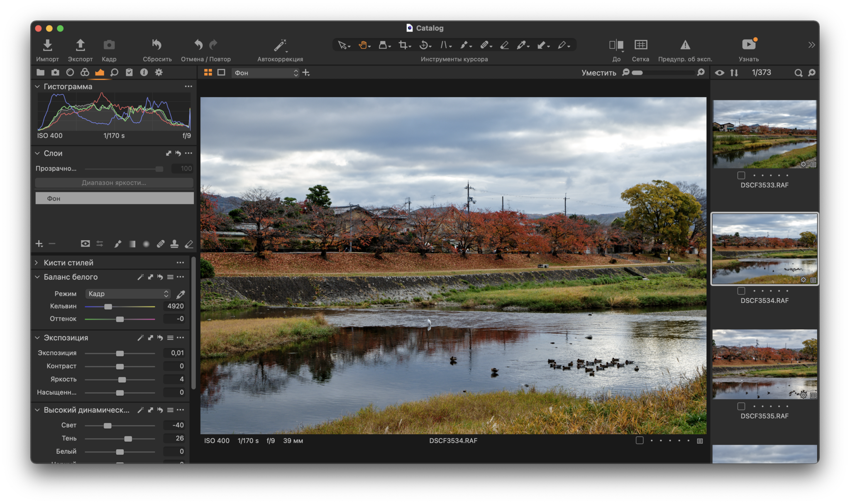Image resolution: width=850 pixels, height=504 pixels.
Task: Collapse the Гистограмма panel
Action: click(x=37, y=87)
